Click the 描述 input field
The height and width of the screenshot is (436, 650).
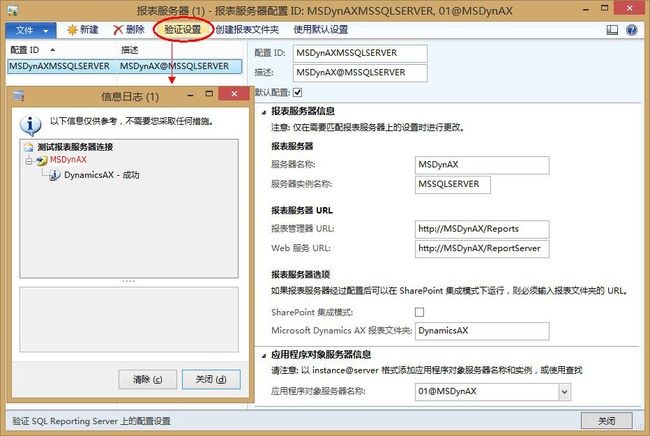[360, 73]
